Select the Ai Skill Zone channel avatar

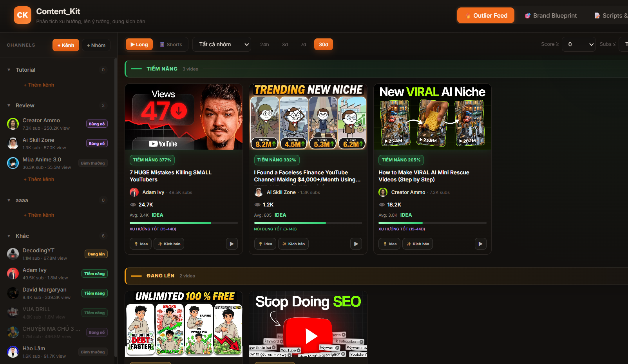[13, 143]
